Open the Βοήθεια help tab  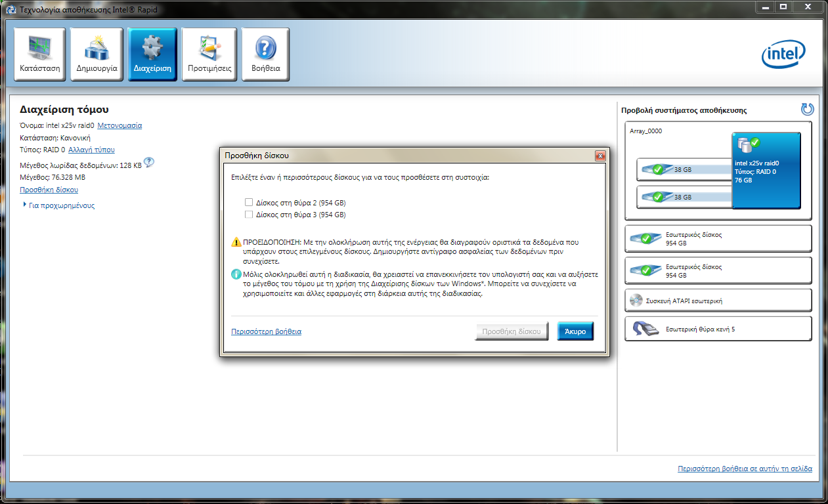266,54
